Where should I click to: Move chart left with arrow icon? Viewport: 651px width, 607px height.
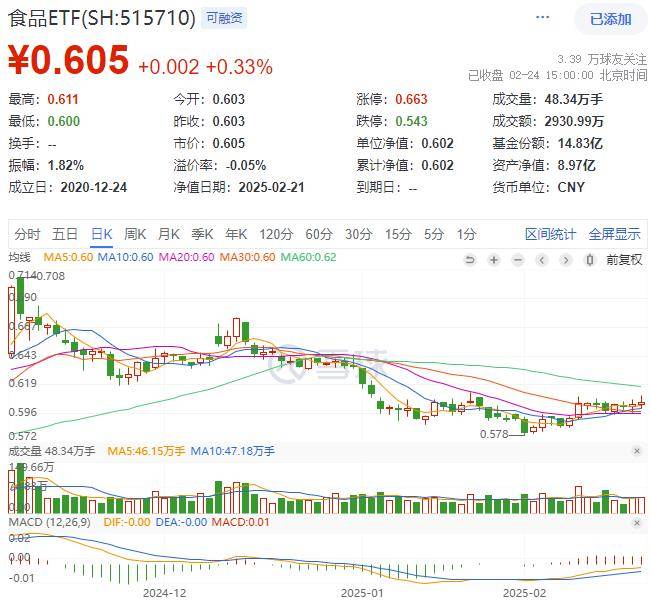541,260
